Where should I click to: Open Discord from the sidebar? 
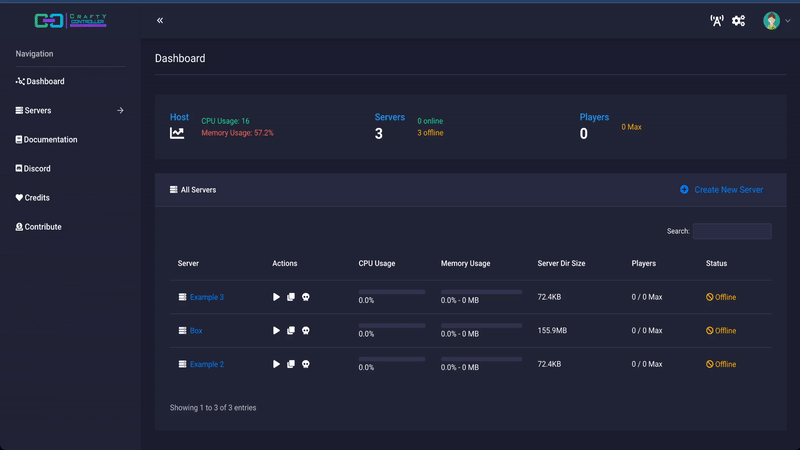coord(37,169)
